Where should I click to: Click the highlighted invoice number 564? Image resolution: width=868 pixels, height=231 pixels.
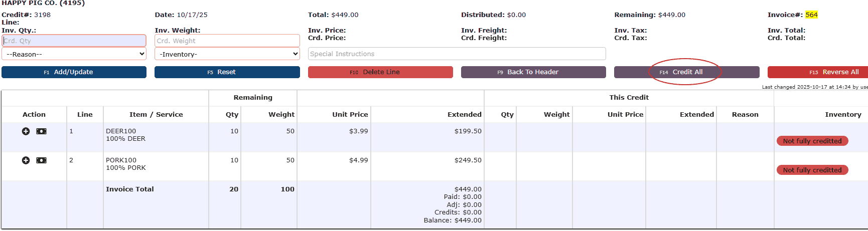pos(811,15)
